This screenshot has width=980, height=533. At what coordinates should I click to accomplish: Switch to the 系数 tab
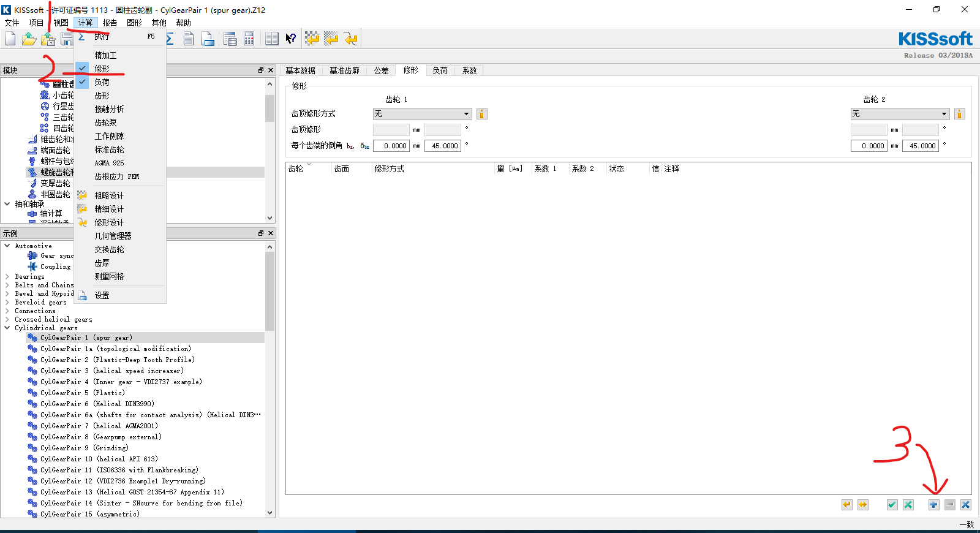469,70
